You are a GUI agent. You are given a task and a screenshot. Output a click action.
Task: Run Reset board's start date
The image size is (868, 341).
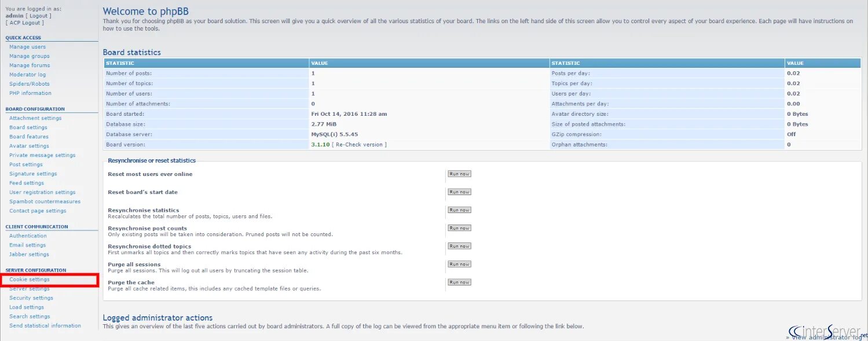[x=459, y=192]
